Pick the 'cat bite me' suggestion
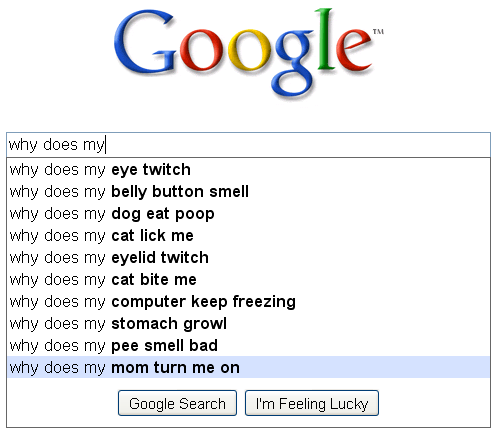Screen dimensions: 497x434 click(x=248, y=280)
